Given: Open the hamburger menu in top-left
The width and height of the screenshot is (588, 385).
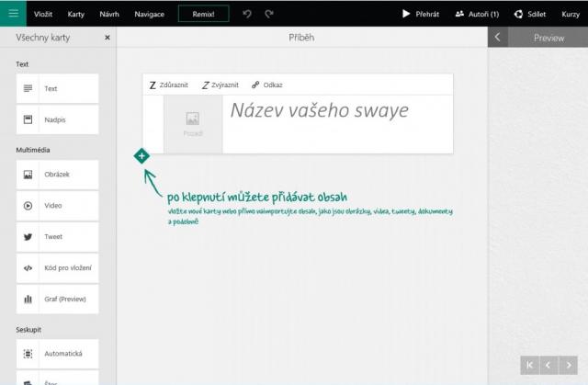Looking at the screenshot, I should point(12,14).
